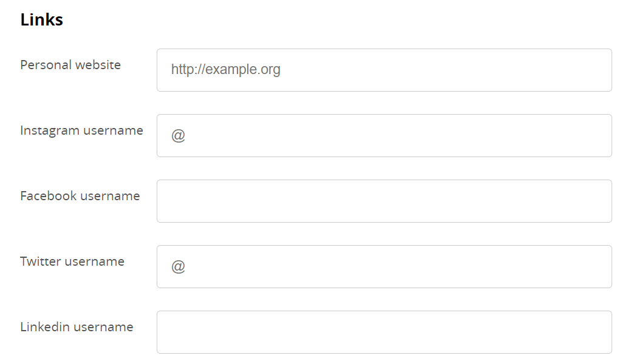
Task: Click the Personal website input field
Action: (x=384, y=70)
